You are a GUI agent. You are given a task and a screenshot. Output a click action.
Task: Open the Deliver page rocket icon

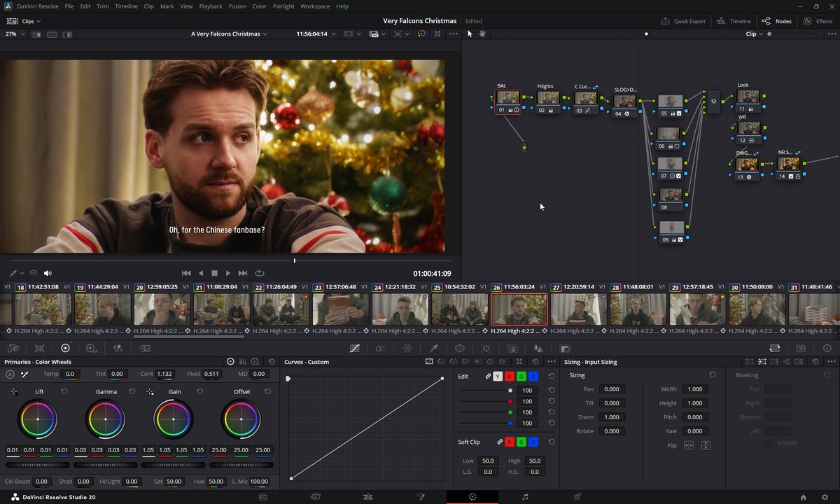(577, 497)
